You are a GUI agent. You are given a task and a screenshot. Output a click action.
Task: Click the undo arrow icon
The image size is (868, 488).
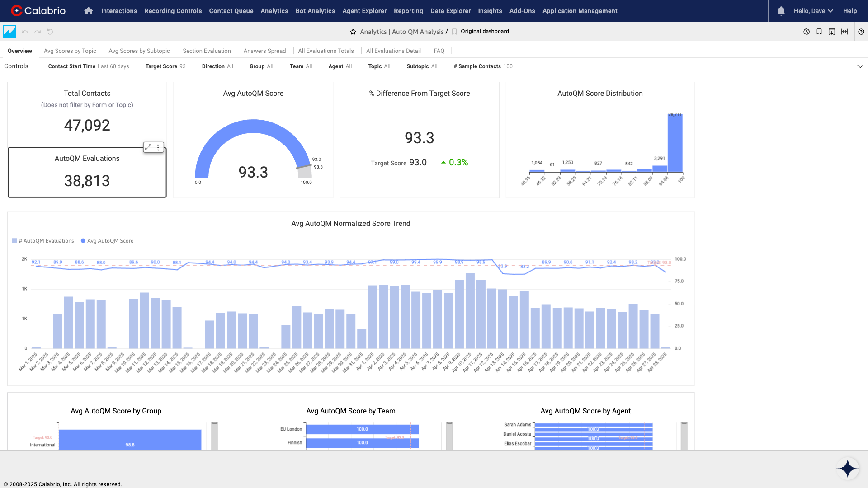[x=25, y=32]
